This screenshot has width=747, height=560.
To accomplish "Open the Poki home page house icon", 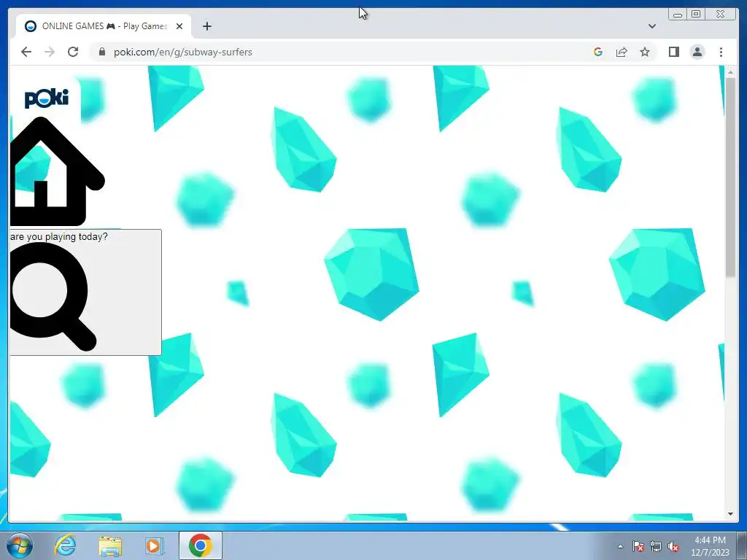I will click(x=57, y=171).
